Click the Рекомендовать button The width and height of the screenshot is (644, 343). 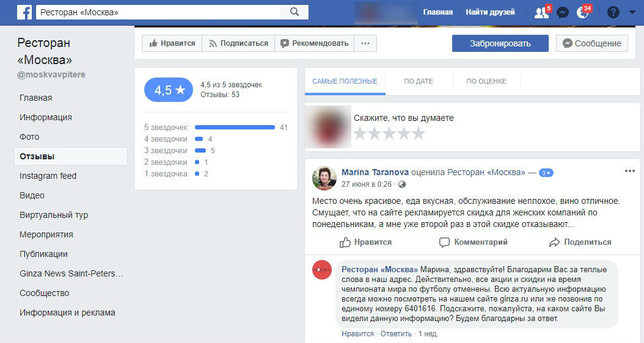315,43
